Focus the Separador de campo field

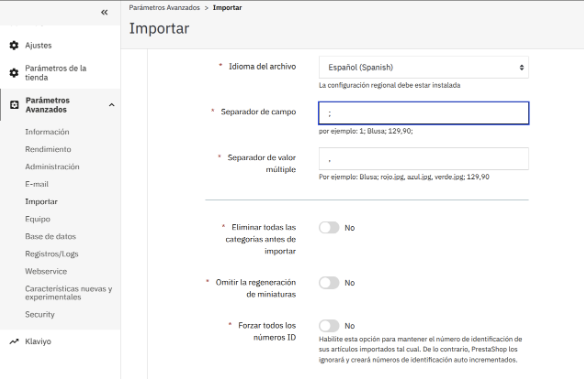click(423, 113)
